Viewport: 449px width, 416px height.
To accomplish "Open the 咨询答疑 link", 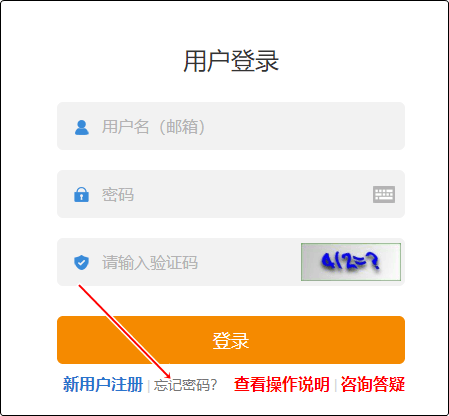I will [x=373, y=384].
